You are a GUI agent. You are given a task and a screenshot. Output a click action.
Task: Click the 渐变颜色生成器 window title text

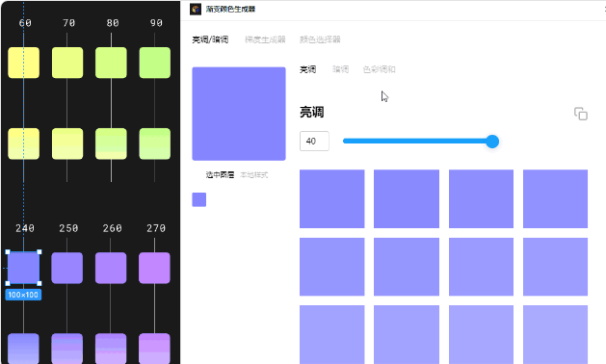tap(230, 9)
